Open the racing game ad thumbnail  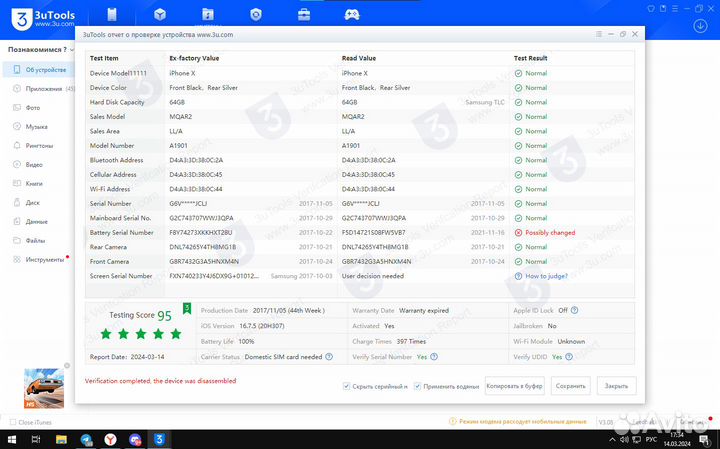pos(44,388)
